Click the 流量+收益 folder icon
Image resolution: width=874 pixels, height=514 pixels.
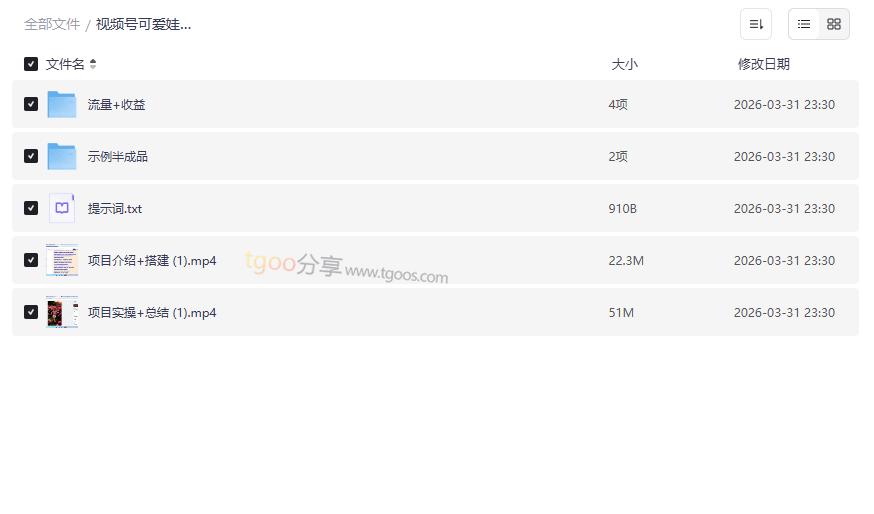(62, 104)
